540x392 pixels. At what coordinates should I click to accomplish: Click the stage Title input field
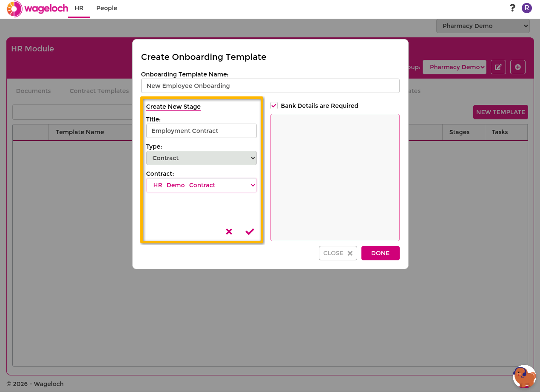[x=202, y=131]
